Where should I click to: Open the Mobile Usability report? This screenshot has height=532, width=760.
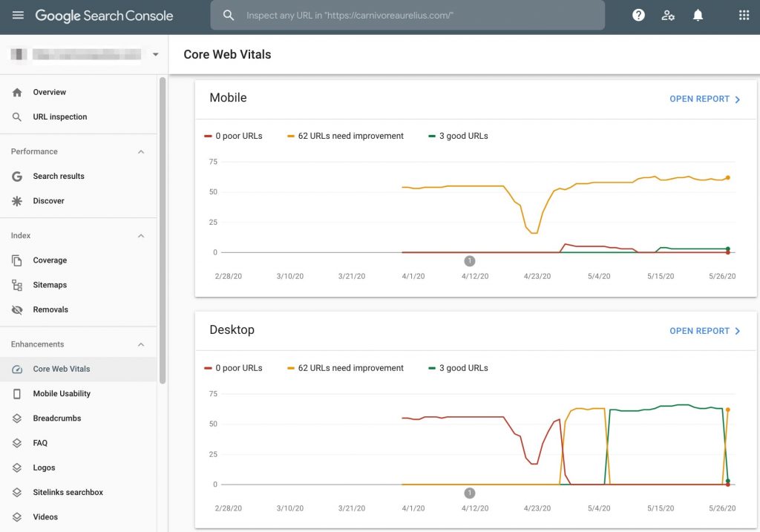coord(61,393)
